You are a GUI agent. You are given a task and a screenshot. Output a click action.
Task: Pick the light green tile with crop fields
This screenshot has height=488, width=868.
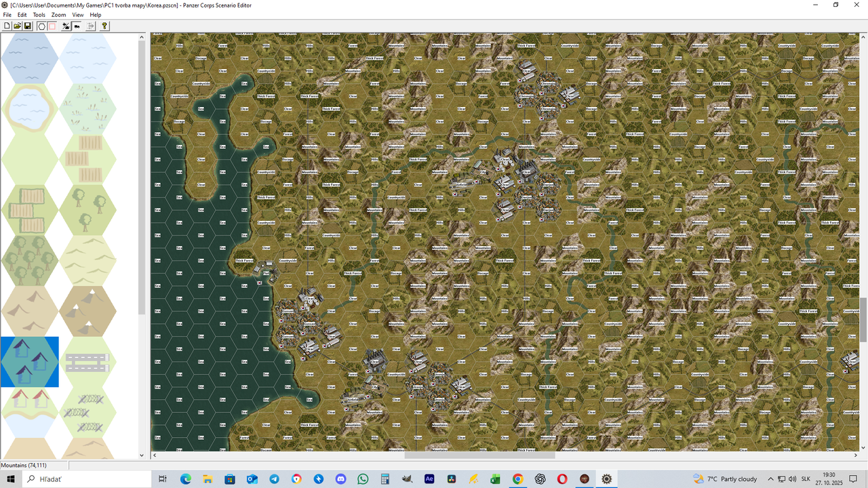tap(87, 159)
